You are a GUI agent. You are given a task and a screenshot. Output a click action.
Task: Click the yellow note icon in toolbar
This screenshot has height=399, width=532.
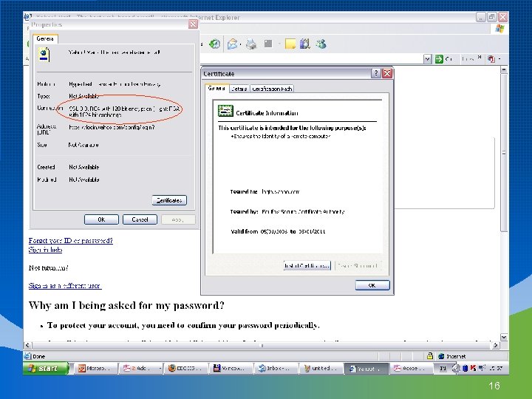tap(290, 44)
